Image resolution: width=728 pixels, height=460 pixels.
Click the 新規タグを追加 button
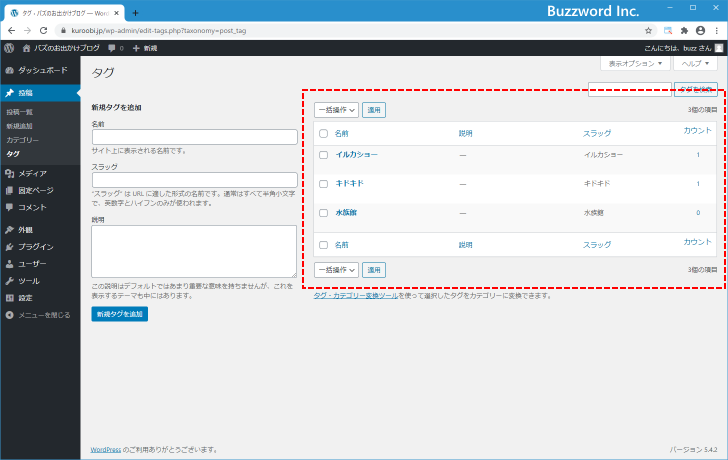tap(118, 314)
